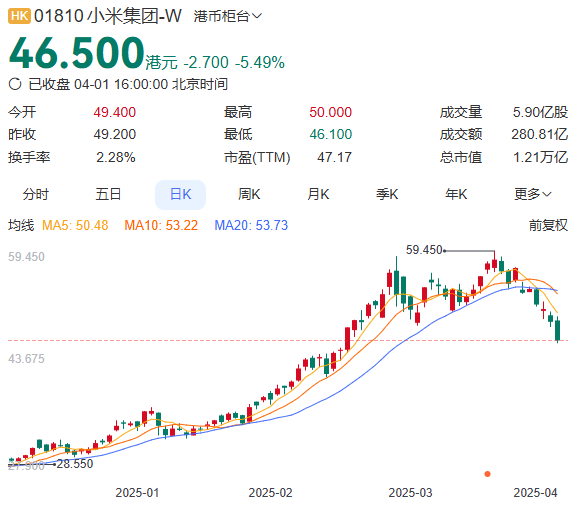
Task: Click the MA5: 50.48 indicator
Action: pyautogui.click(x=75, y=225)
